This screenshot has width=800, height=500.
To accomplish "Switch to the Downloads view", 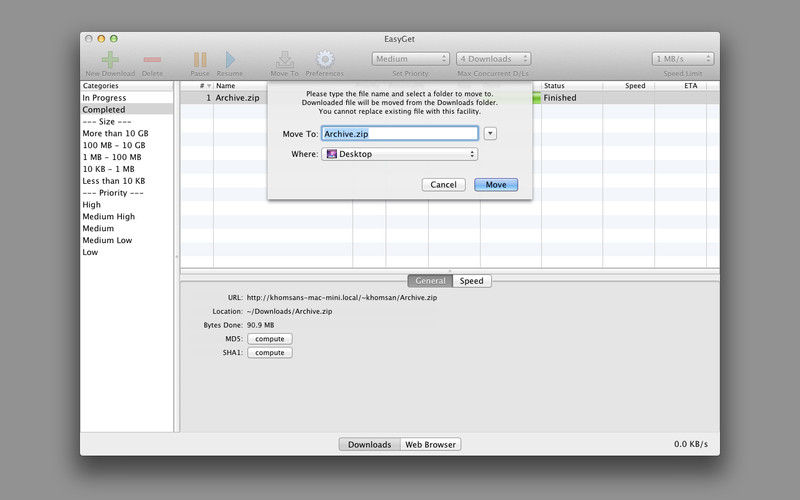I will click(x=369, y=444).
